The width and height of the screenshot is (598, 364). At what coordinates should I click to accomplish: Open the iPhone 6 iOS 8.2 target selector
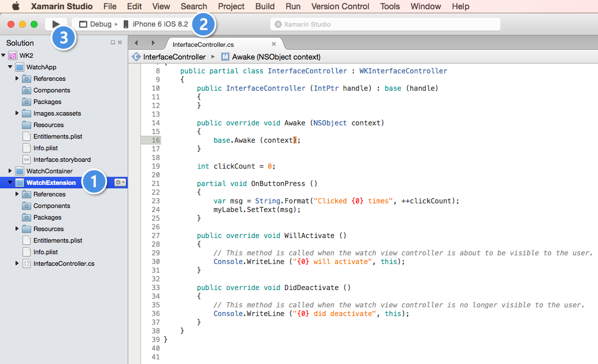[x=155, y=24]
